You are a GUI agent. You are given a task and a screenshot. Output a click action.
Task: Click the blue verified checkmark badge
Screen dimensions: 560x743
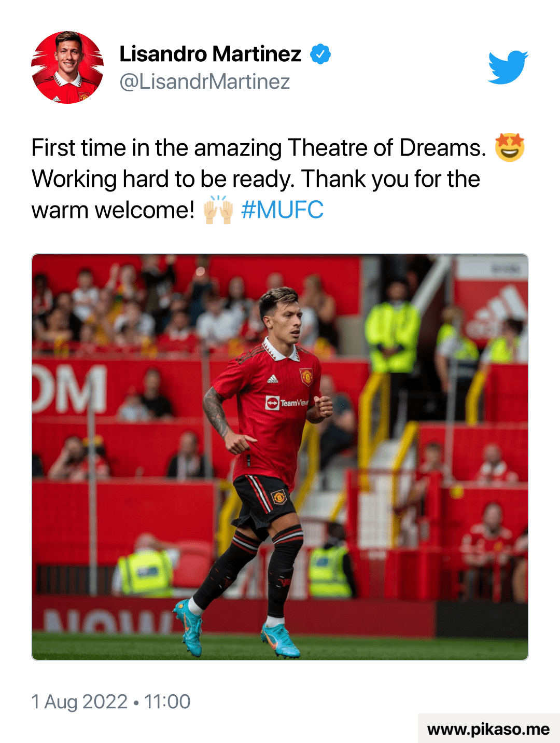click(320, 54)
